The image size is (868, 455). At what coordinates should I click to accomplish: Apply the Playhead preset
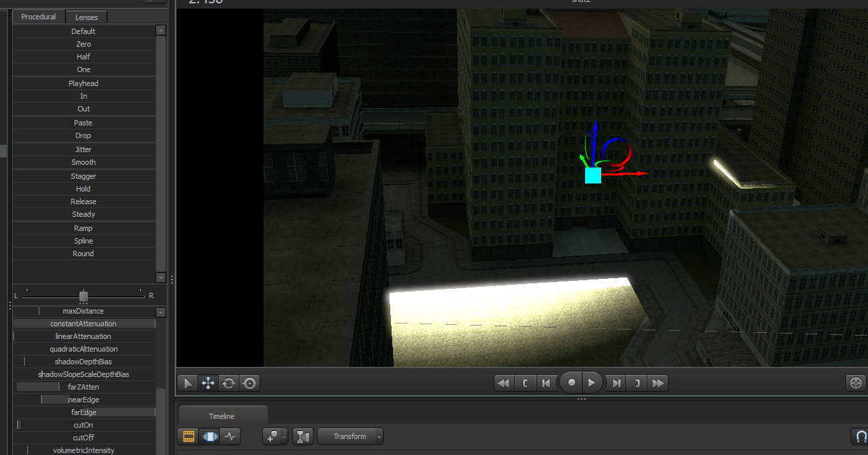83,83
